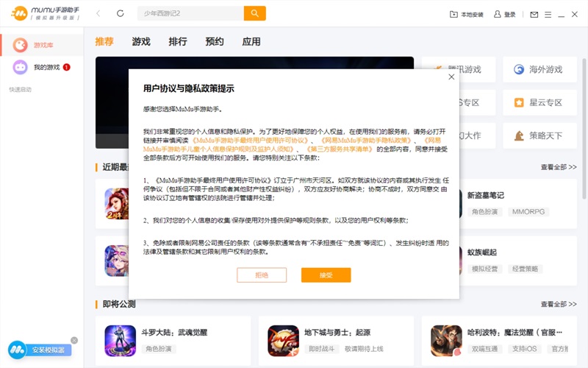Screen dimensions: 588x368
Task: Go back with the left arrow icon
Action: [x=98, y=13]
